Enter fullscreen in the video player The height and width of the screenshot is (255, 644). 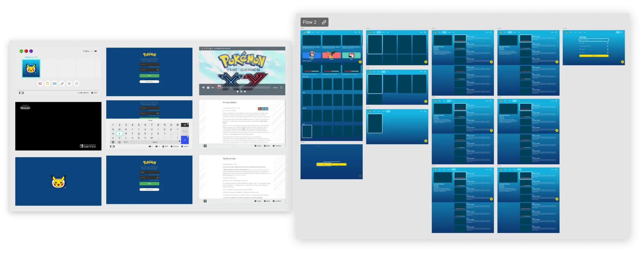281,87
